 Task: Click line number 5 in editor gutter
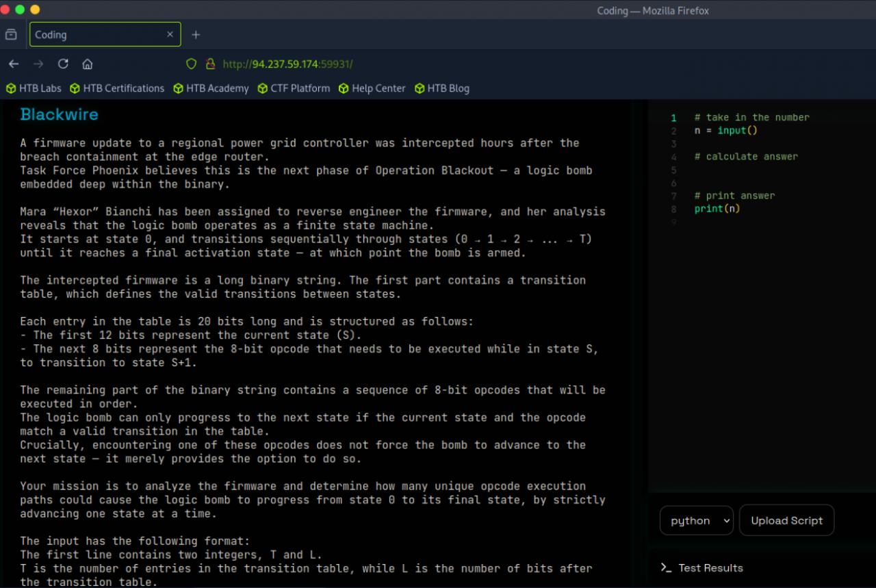coord(673,169)
